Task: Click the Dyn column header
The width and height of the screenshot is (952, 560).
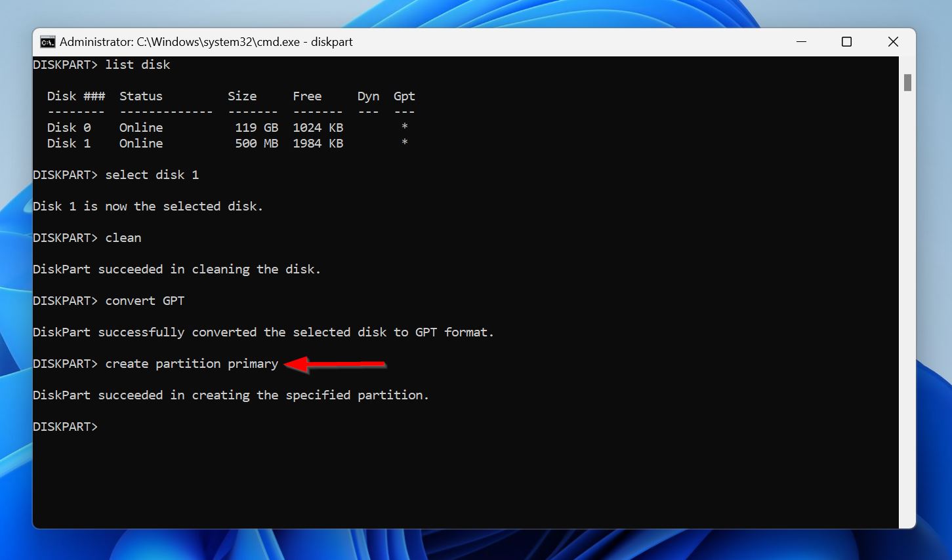Action: 368,96
